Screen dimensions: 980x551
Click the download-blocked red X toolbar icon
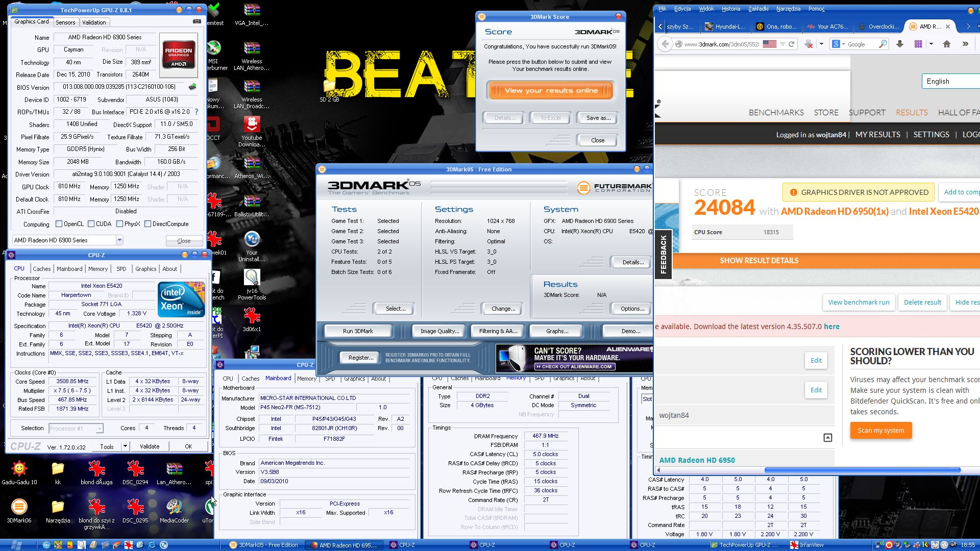(808, 44)
